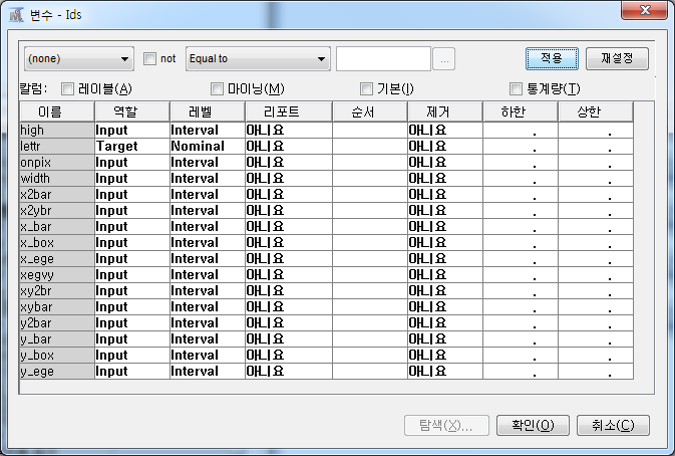
Task: Click the SAS window icon in title bar
Action: point(16,15)
